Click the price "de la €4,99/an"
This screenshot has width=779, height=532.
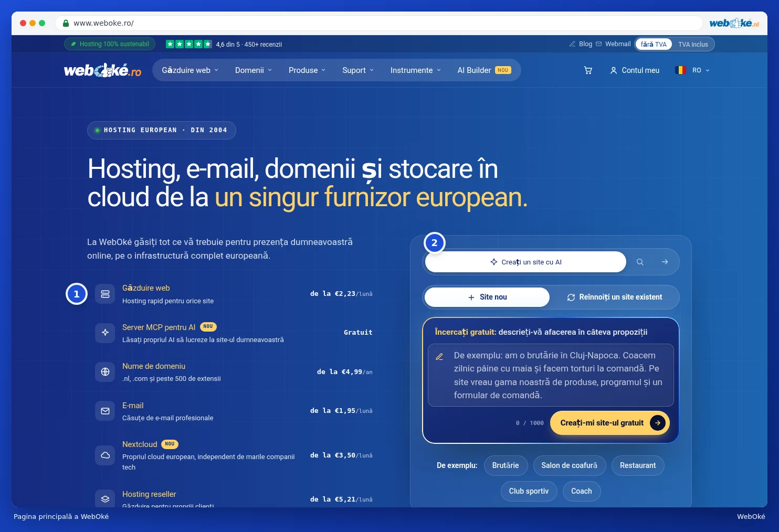click(345, 372)
